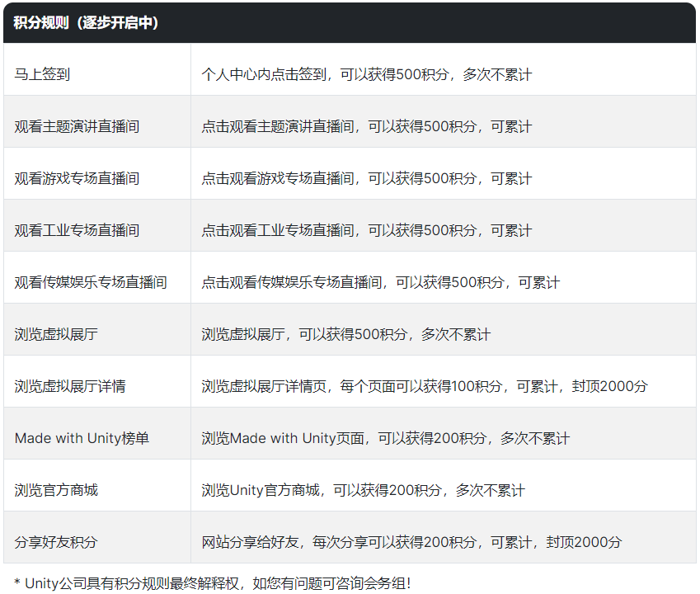Image resolution: width=700 pixels, height=594 pixels.
Task: Select the 马上签到 row label
Action: 42,74
